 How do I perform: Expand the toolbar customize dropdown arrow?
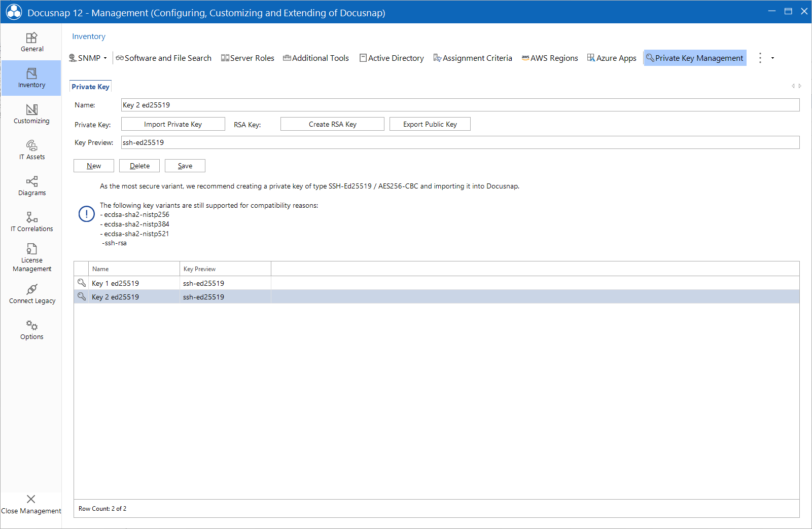[772, 58]
